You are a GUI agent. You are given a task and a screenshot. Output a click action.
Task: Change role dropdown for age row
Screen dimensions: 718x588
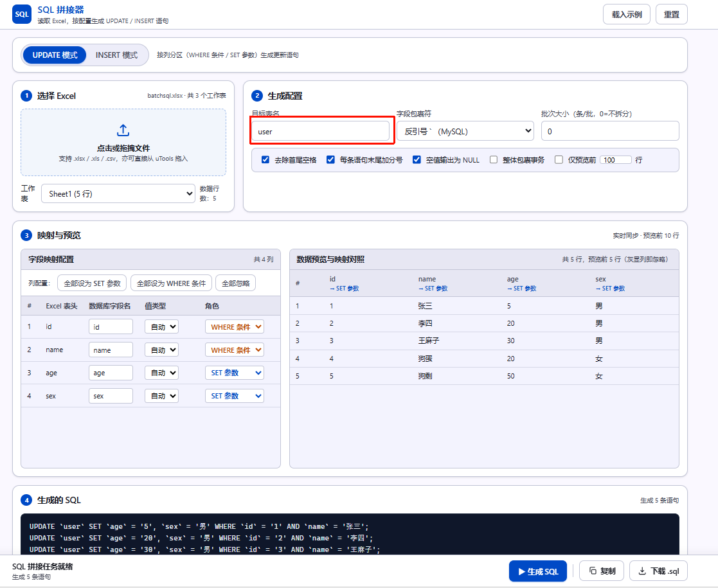click(x=235, y=373)
